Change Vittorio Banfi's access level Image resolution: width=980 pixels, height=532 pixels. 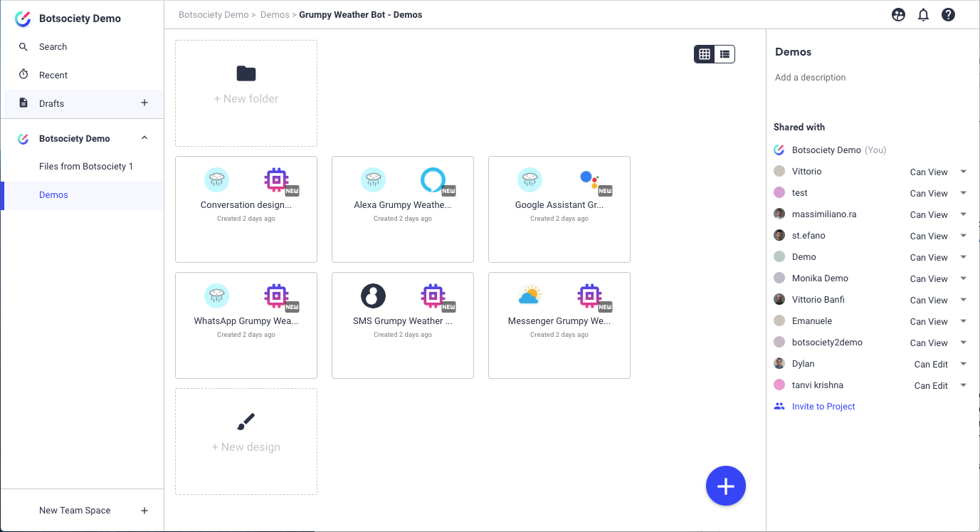click(x=963, y=300)
